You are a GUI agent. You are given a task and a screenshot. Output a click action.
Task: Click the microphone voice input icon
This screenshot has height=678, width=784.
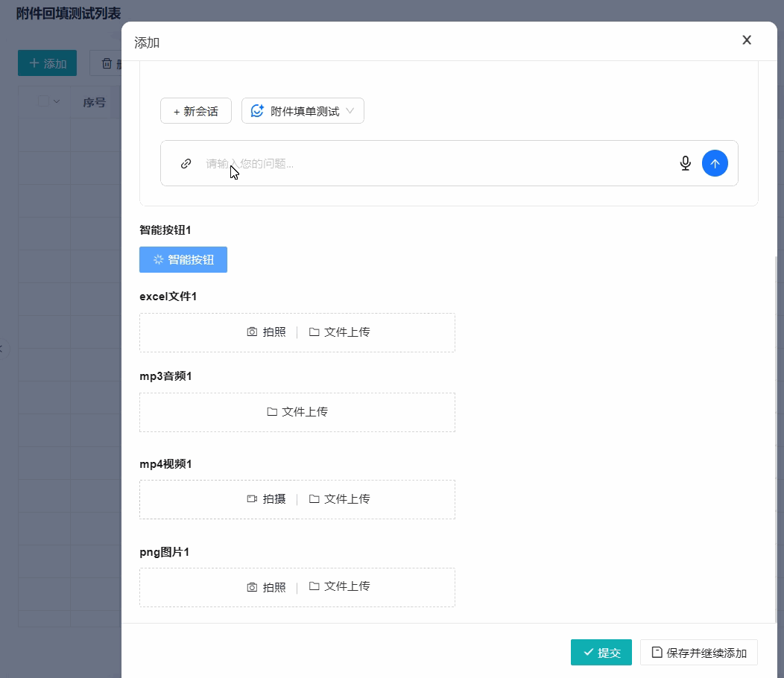click(686, 164)
